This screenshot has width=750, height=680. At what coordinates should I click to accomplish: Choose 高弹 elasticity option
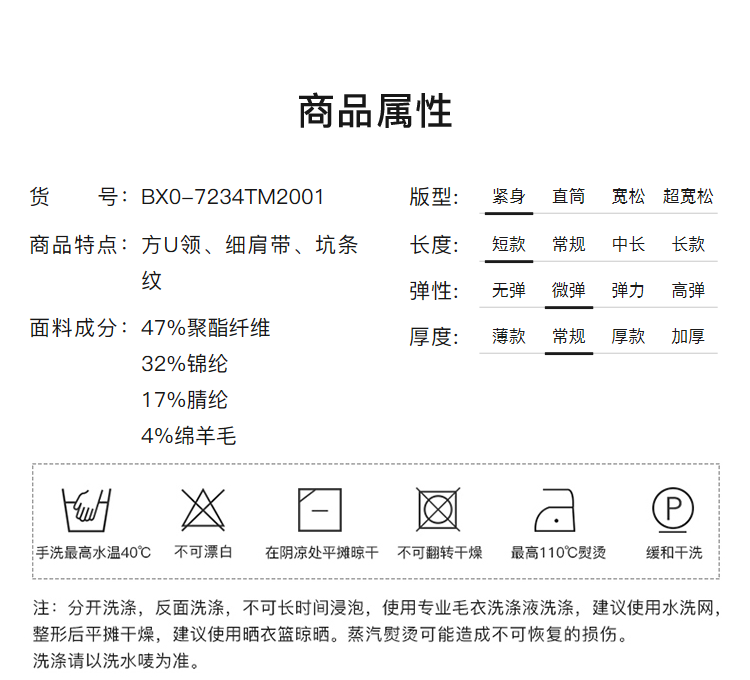(x=688, y=291)
